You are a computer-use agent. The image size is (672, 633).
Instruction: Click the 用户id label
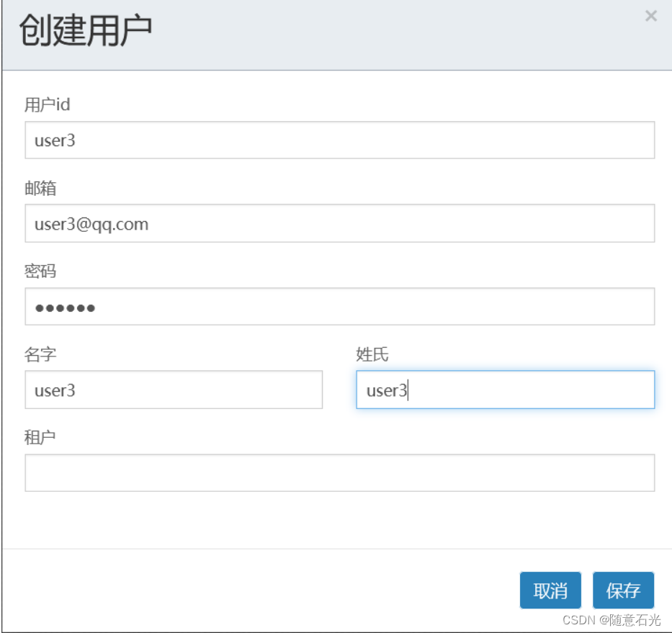tap(47, 104)
